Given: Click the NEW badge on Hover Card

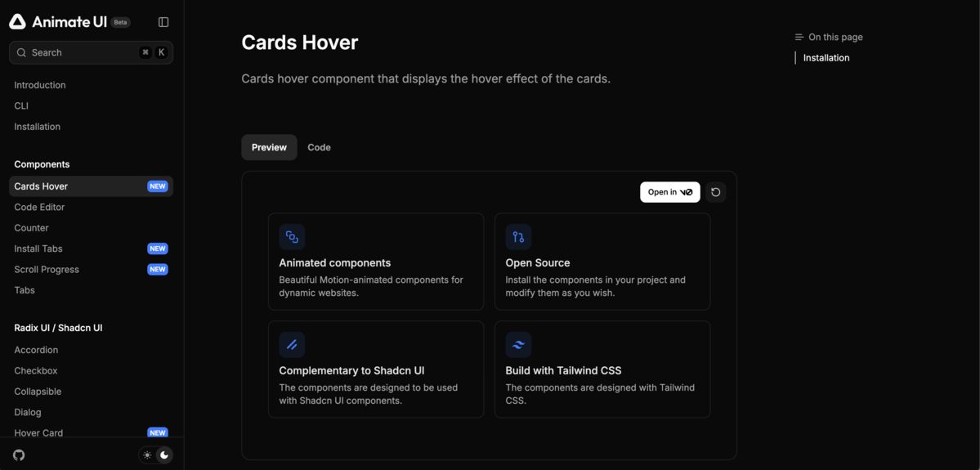Looking at the screenshot, I should click(158, 432).
